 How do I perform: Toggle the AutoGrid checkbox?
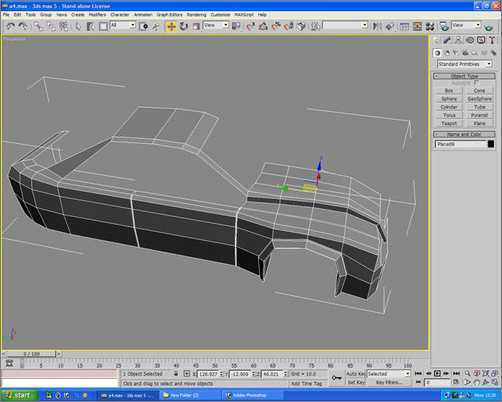click(476, 82)
